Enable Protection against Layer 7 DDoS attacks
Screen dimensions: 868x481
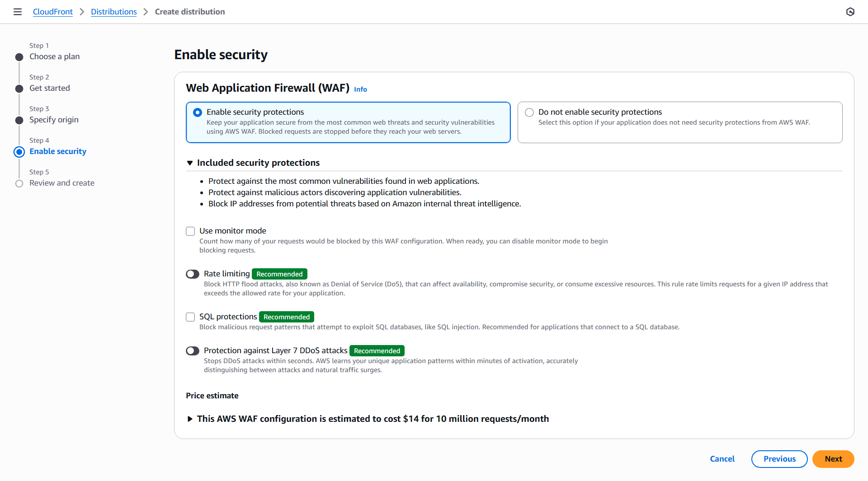click(193, 351)
